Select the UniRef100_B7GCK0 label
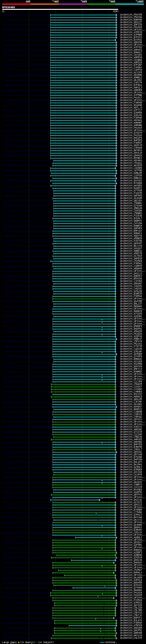Viewport: 146px width, 644px height. point(131,585)
